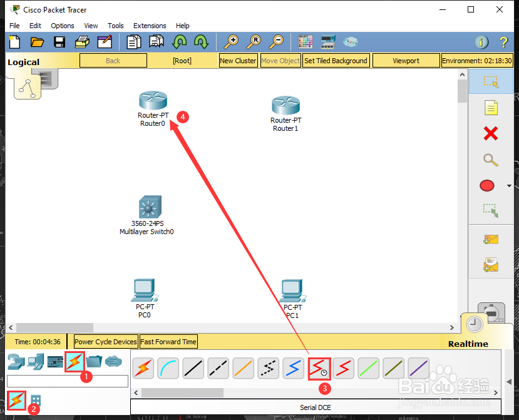Create a new file from the toolbar
The width and height of the screenshot is (519, 420).
coord(14,42)
